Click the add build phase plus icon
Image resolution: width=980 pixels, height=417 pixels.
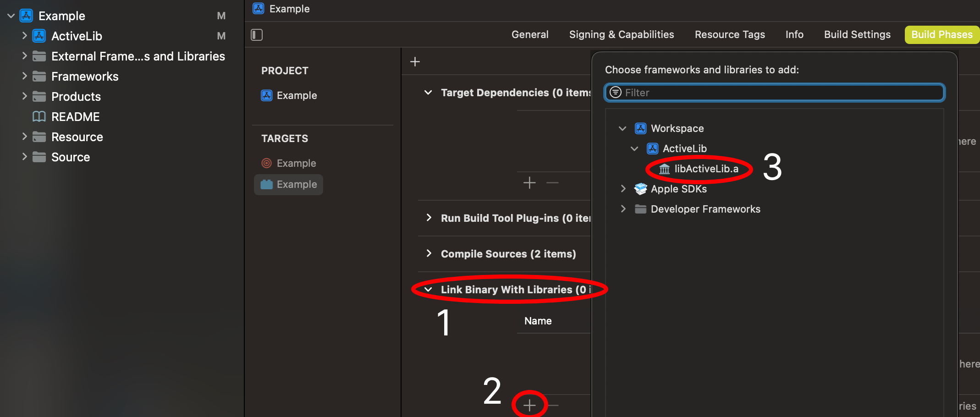[x=415, y=61]
